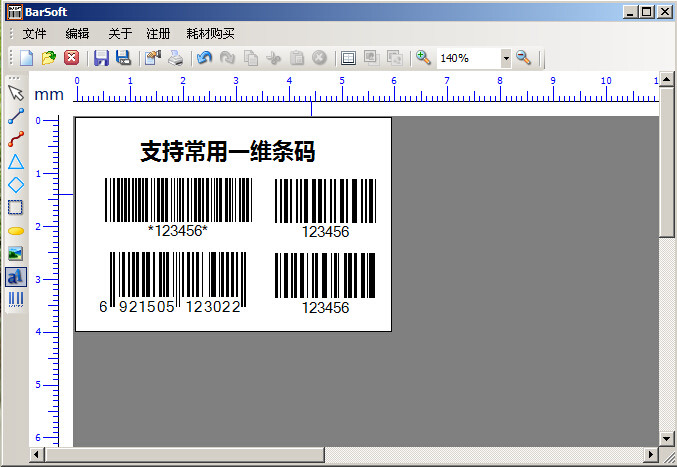Open the 文件 menu
677x467 pixels.
point(34,34)
